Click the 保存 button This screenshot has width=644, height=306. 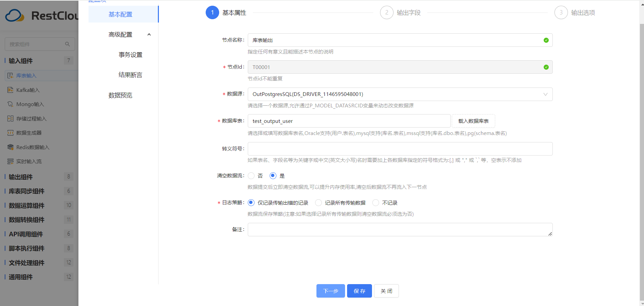pos(360,291)
